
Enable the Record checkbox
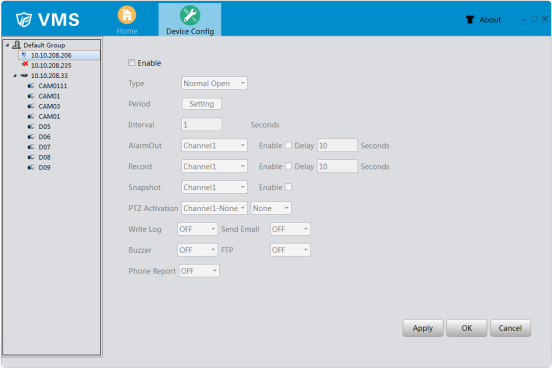288,166
